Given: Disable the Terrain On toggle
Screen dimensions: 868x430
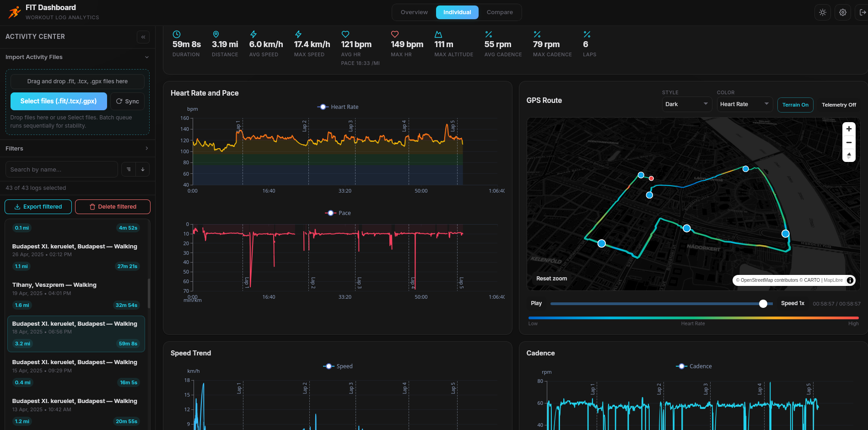Looking at the screenshot, I should click(795, 105).
